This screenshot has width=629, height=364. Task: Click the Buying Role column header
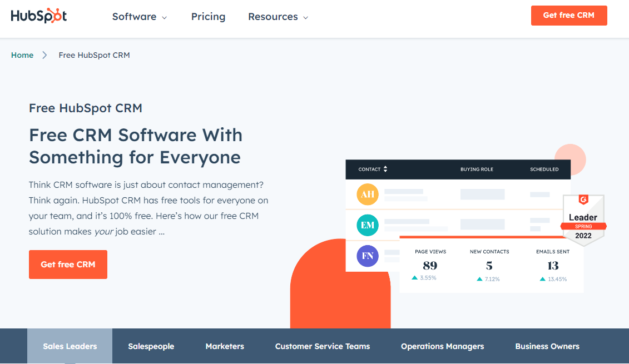(477, 169)
